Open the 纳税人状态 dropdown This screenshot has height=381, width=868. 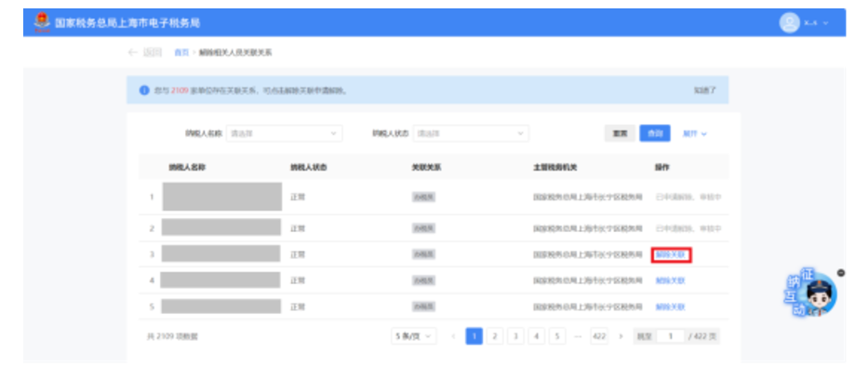pyautogui.click(x=471, y=133)
